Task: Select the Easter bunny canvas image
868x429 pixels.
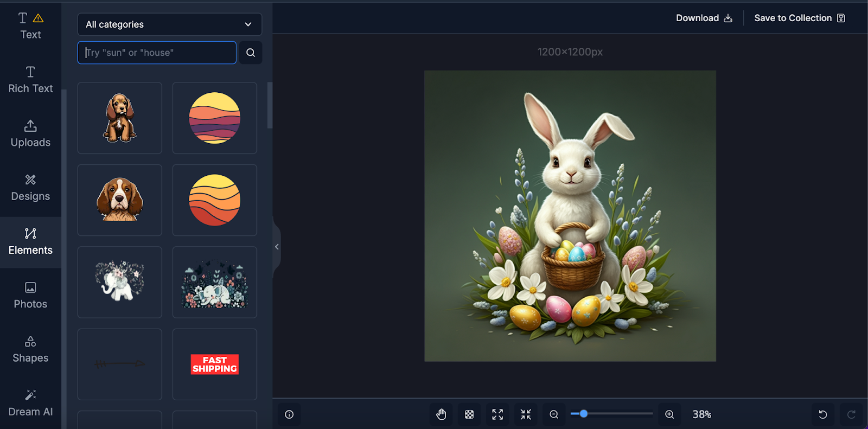Action: click(x=570, y=216)
